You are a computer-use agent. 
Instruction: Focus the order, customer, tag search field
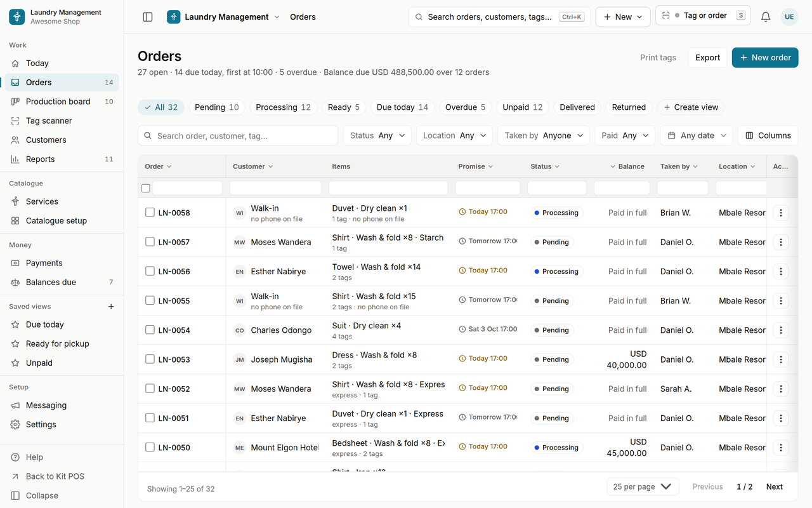[238, 136]
